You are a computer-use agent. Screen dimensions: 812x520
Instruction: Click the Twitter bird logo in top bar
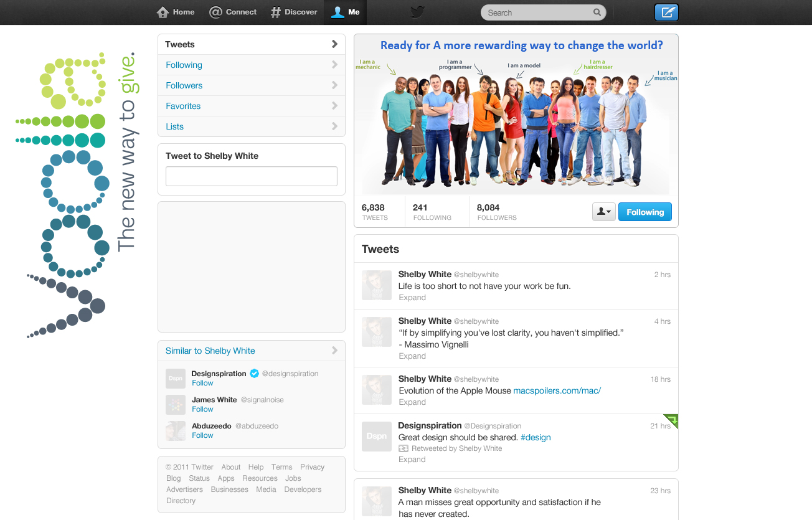pos(417,12)
